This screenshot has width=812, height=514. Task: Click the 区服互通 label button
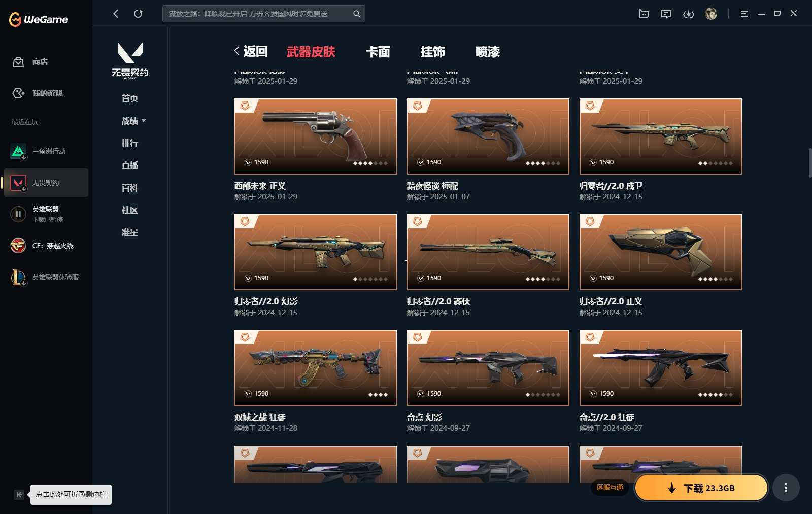610,487
